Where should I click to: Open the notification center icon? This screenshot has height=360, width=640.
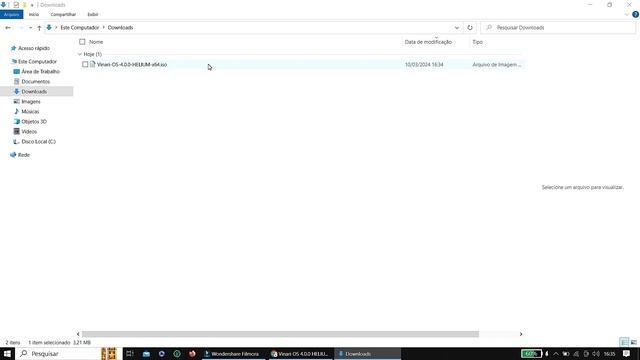626,353
